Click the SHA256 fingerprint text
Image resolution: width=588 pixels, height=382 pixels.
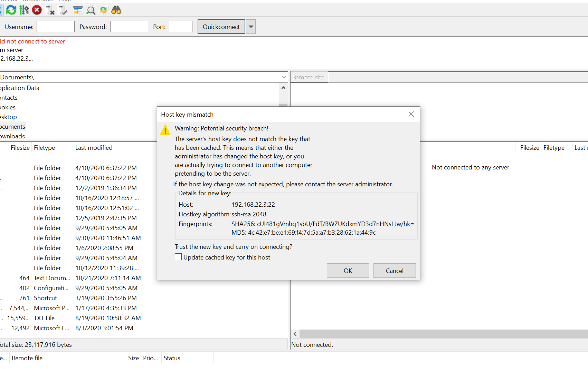tap(323, 224)
